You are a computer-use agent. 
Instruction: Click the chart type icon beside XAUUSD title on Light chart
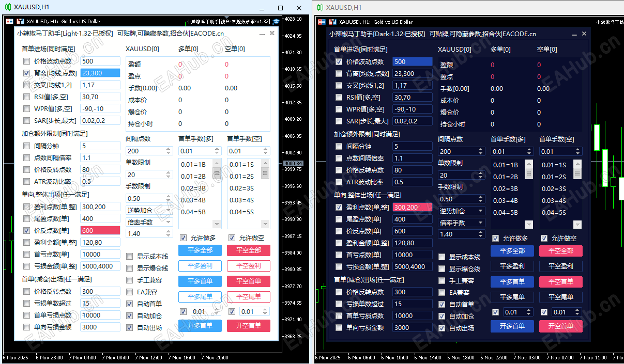(20, 21)
